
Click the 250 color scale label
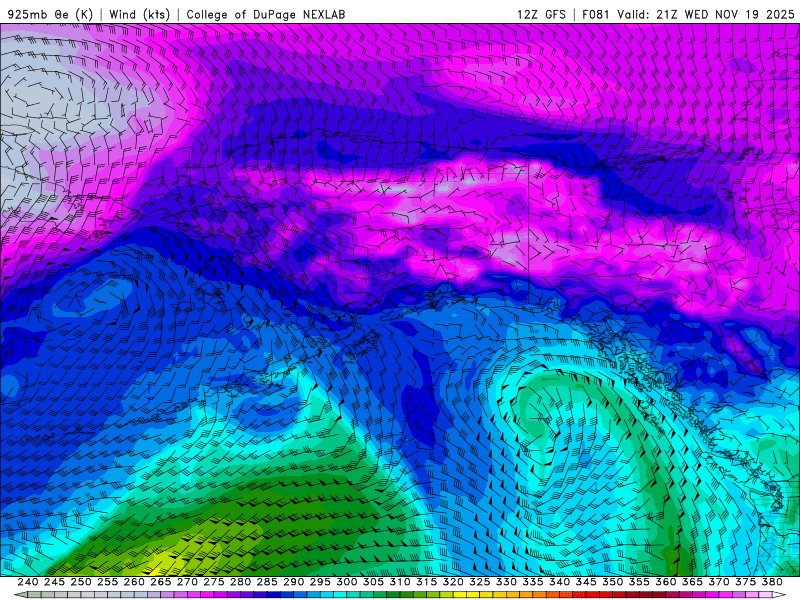(x=81, y=582)
